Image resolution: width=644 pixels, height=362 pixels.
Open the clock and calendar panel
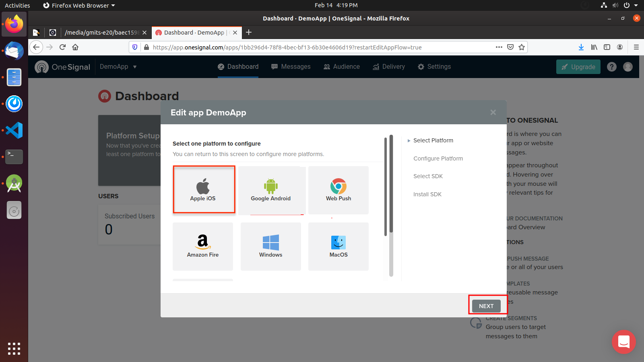click(x=336, y=5)
